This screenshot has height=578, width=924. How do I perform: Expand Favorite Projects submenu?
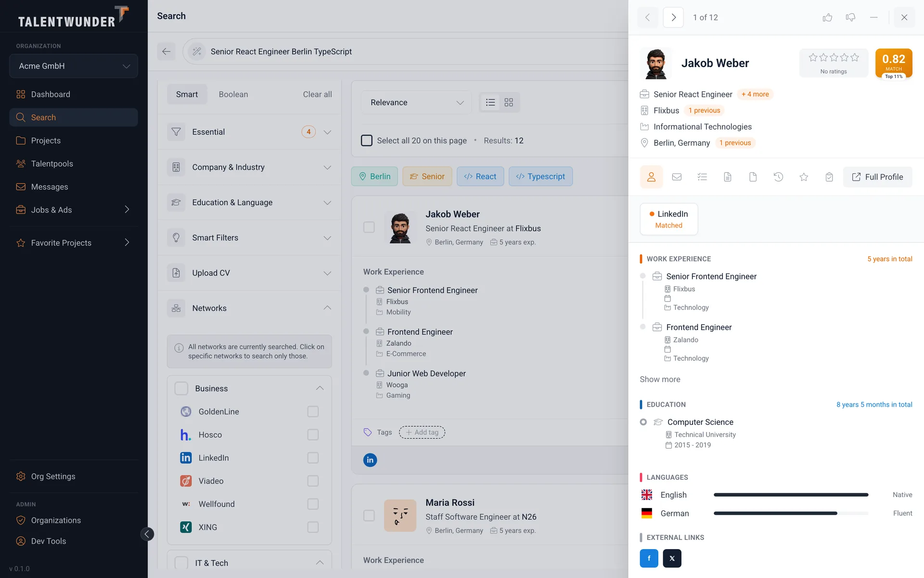(127, 242)
